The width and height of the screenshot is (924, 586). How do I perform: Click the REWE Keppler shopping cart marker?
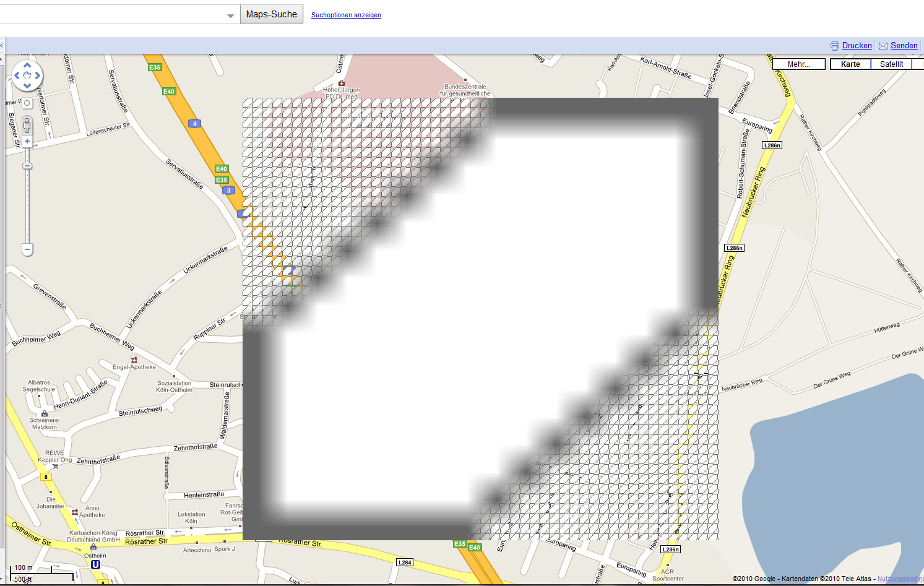tap(55, 467)
